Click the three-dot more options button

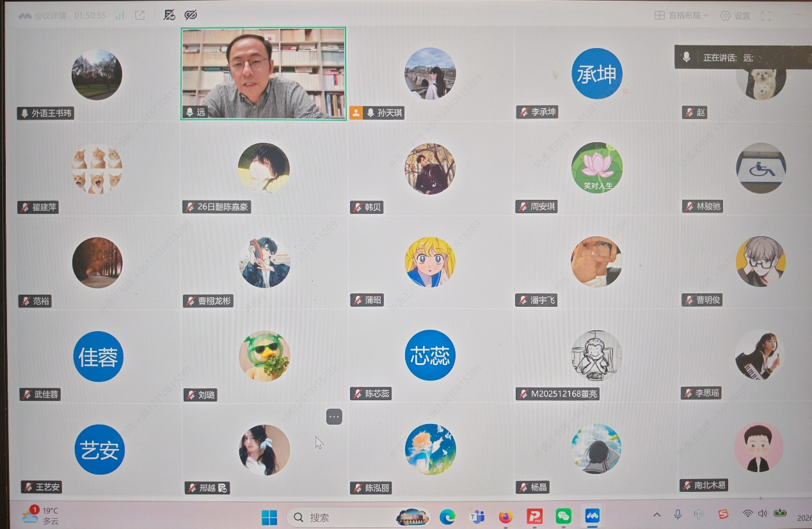(334, 416)
